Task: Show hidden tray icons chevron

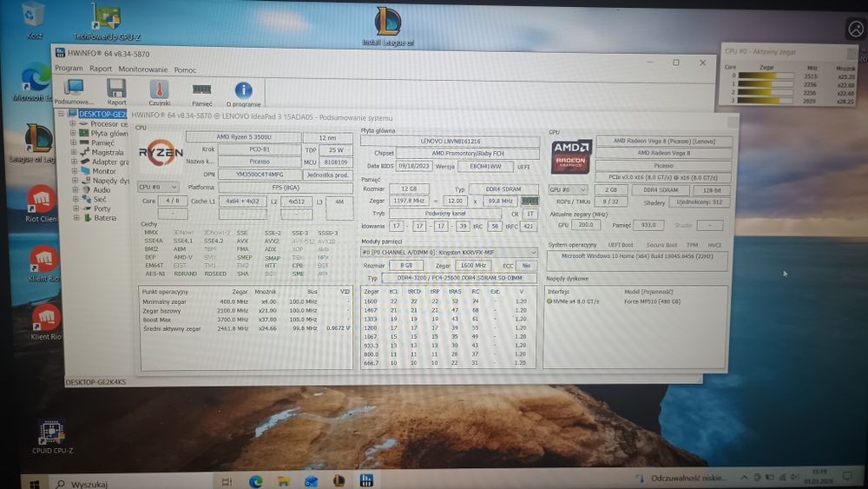Action: pyautogui.click(x=744, y=477)
